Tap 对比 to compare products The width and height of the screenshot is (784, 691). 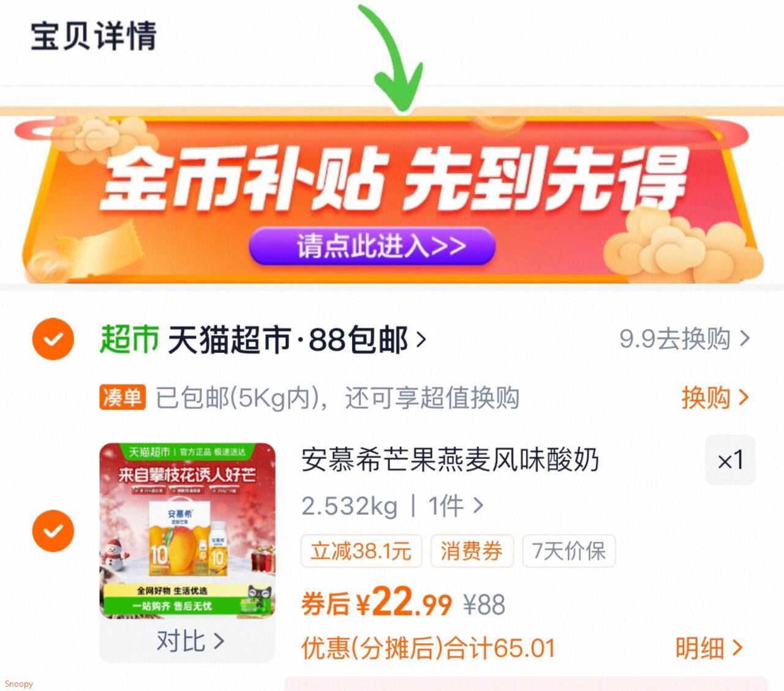click(x=190, y=641)
